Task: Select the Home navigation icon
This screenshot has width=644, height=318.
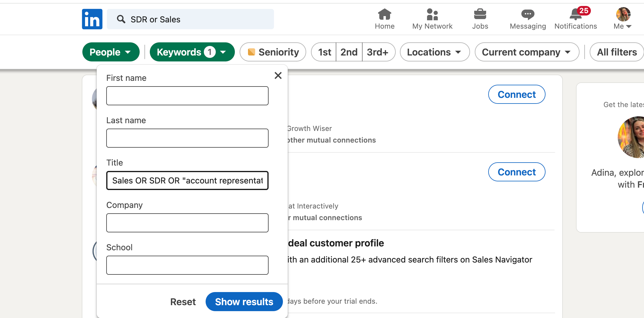Action: (x=384, y=18)
